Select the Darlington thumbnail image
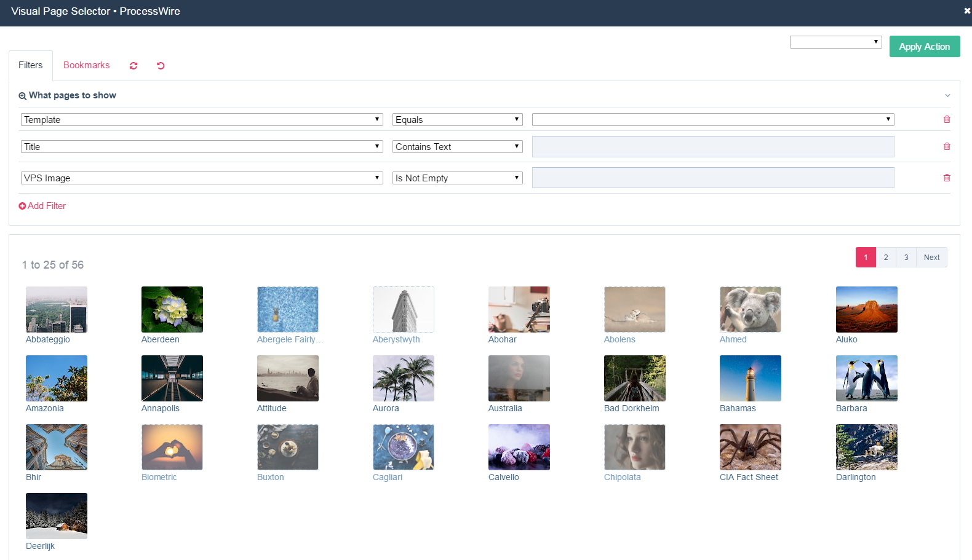 867,447
